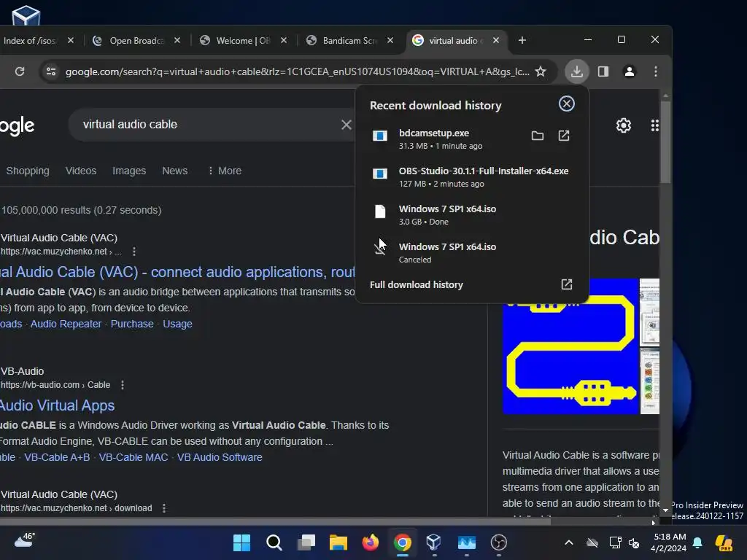Open options for VAC download result

coord(164,508)
